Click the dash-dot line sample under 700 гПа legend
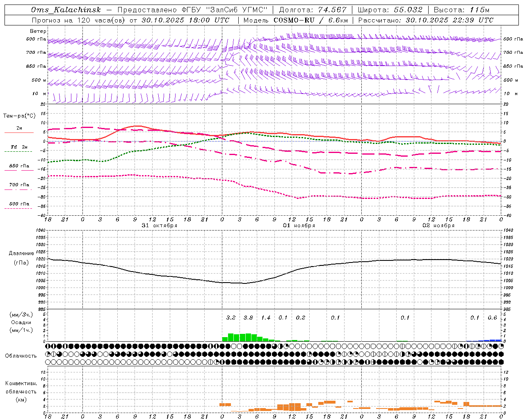 click(18, 189)
